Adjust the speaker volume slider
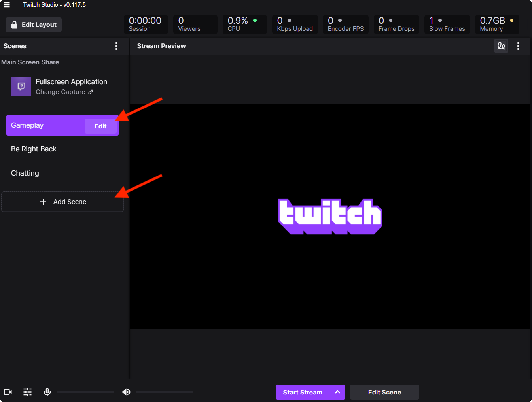 (165, 392)
